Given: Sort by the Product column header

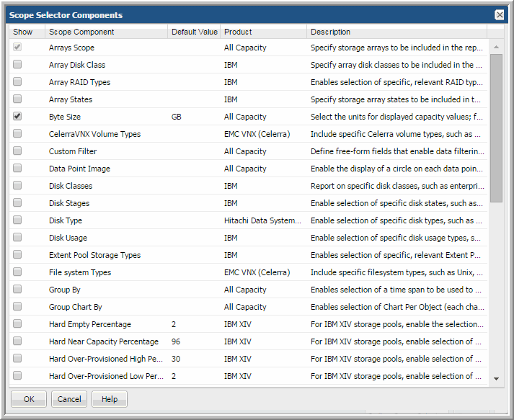Looking at the screenshot, I should coord(238,32).
